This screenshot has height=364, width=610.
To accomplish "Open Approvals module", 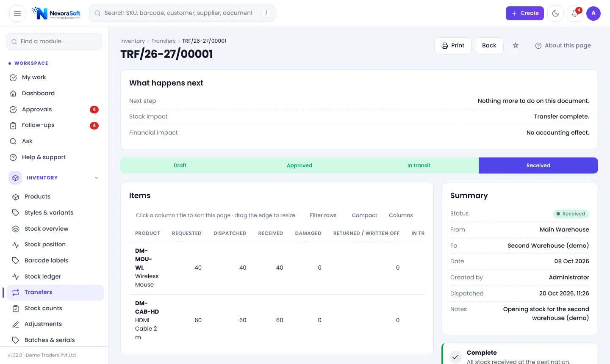I will click(x=54, y=110).
